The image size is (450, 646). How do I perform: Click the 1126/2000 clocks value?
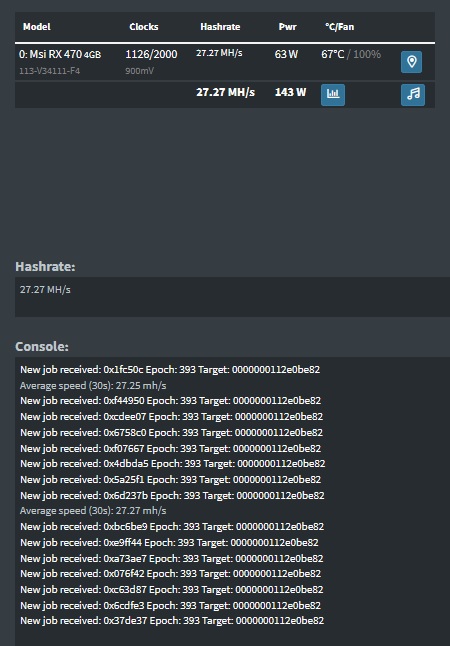click(151, 54)
